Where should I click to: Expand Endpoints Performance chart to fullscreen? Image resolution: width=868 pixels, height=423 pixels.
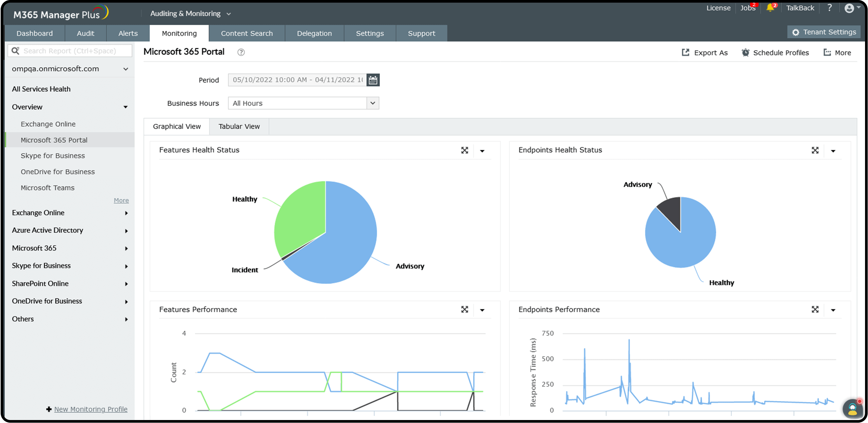click(815, 309)
